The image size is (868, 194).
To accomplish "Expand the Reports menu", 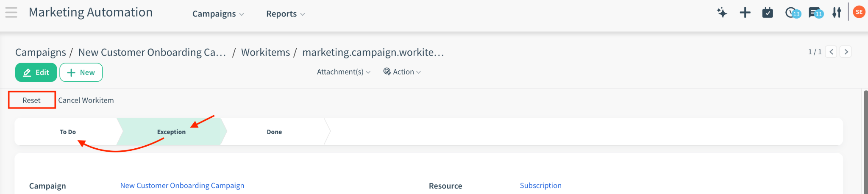I will (285, 14).
